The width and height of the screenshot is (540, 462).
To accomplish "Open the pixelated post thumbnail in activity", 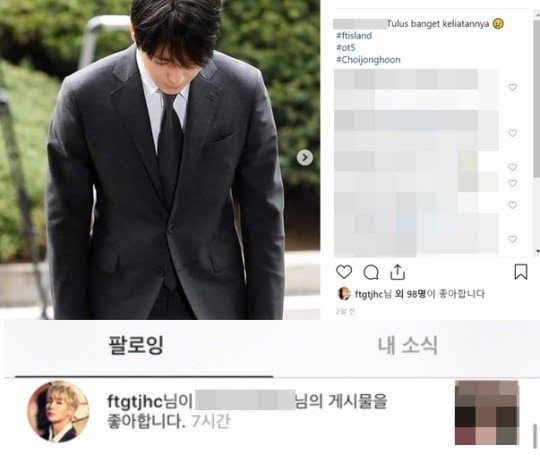I will click(487, 413).
